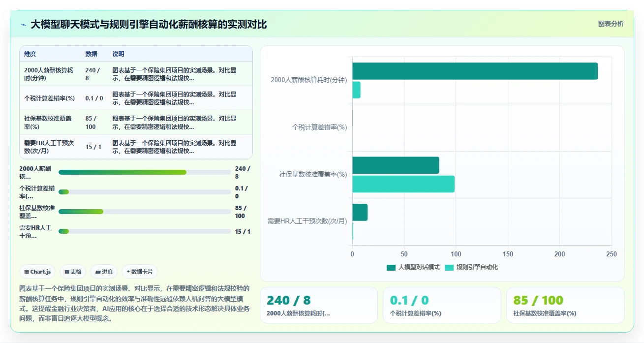The image size is (644, 343).
Task: Click the 说明 column header
Action: [118, 54]
